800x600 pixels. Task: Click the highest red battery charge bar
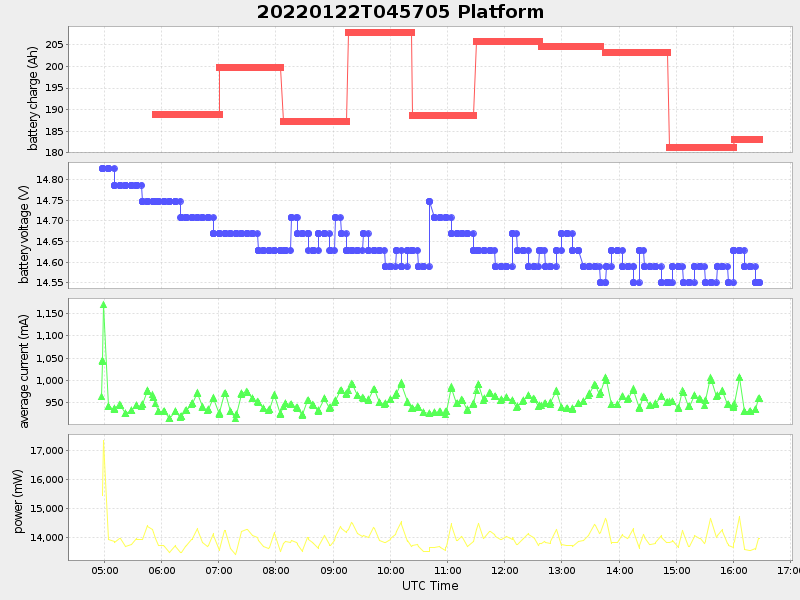(x=380, y=32)
